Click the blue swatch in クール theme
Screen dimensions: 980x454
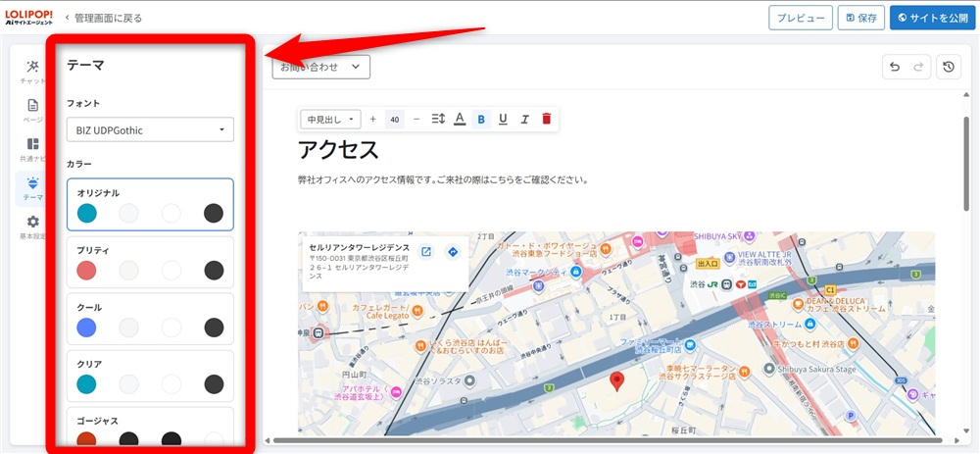click(x=87, y=328)
